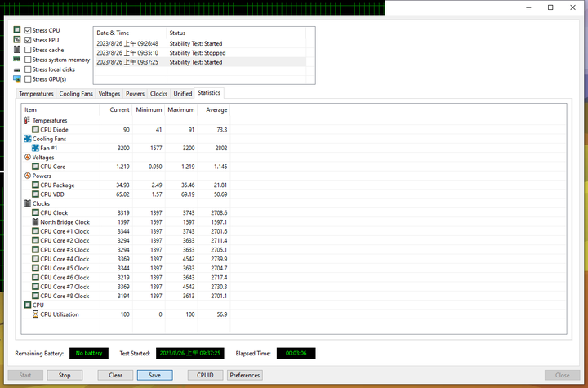588x388 pixels.
Task: Click the Save button
Action: [x=154, y=375]
